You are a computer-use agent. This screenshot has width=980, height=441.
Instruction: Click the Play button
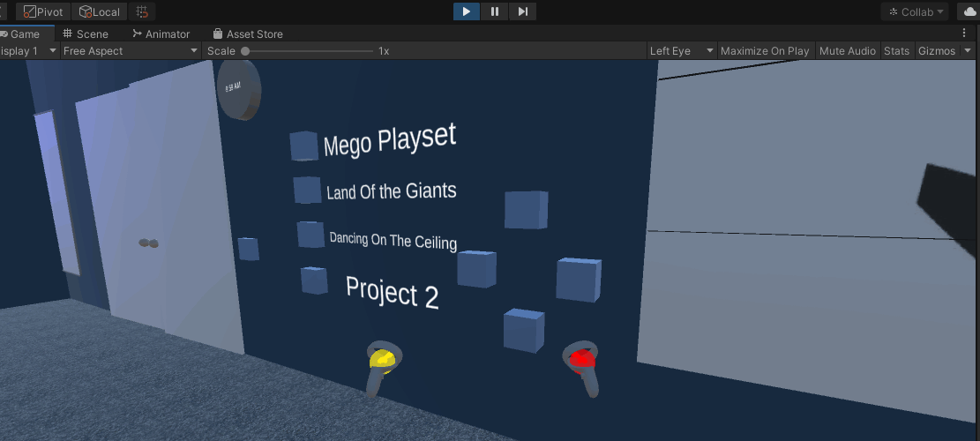coord(467,11)
